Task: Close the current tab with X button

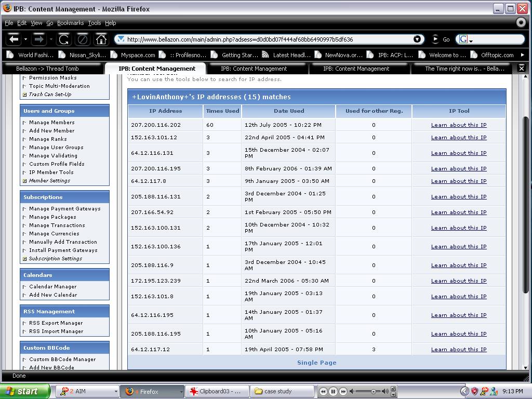Action: pos(522,68)
